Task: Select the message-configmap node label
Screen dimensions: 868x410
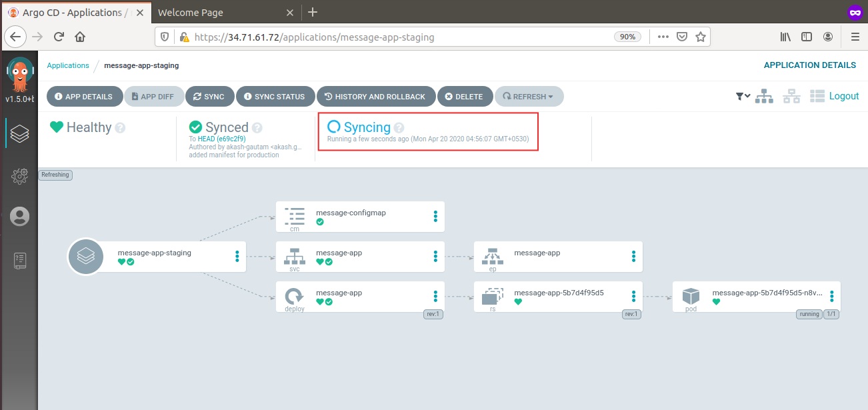Action: (x=351, y=213)
